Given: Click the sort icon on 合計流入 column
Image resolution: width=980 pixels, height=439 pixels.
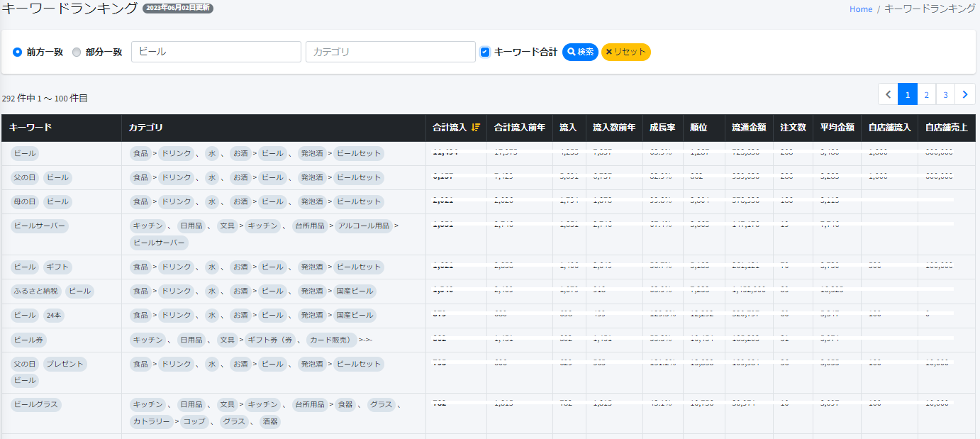Looking at the screenshot, I should (x=476, y=128).
